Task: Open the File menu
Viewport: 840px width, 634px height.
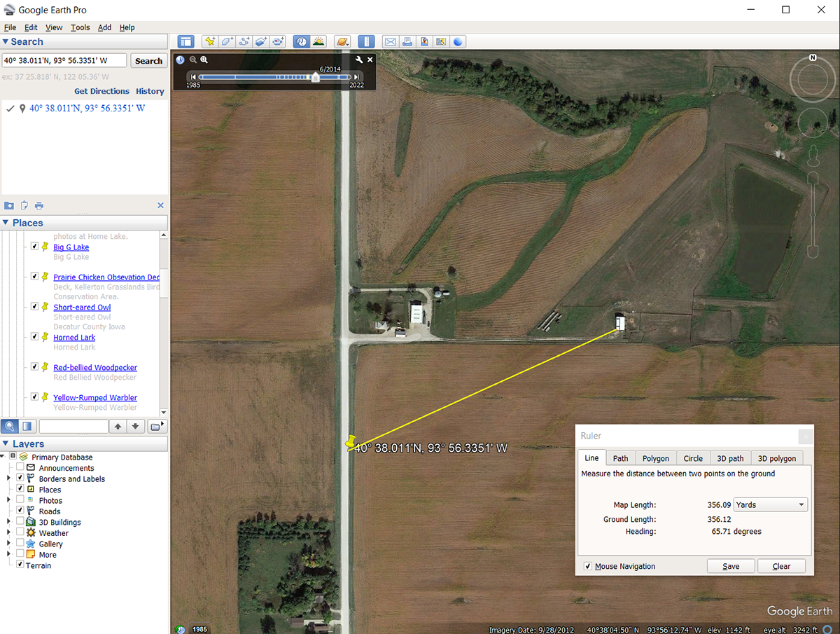Action: click(x=10, y=27)
